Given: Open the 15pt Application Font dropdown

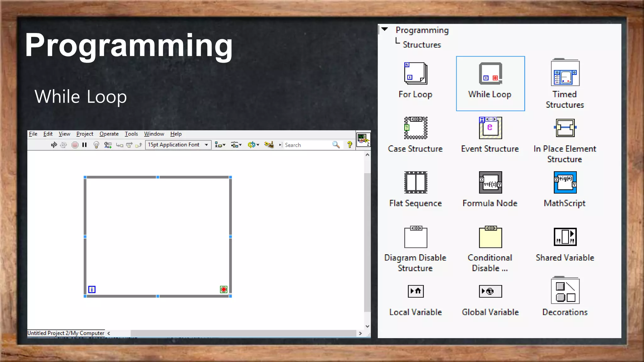Looking at the screenshot, I should tap(178, 145).
